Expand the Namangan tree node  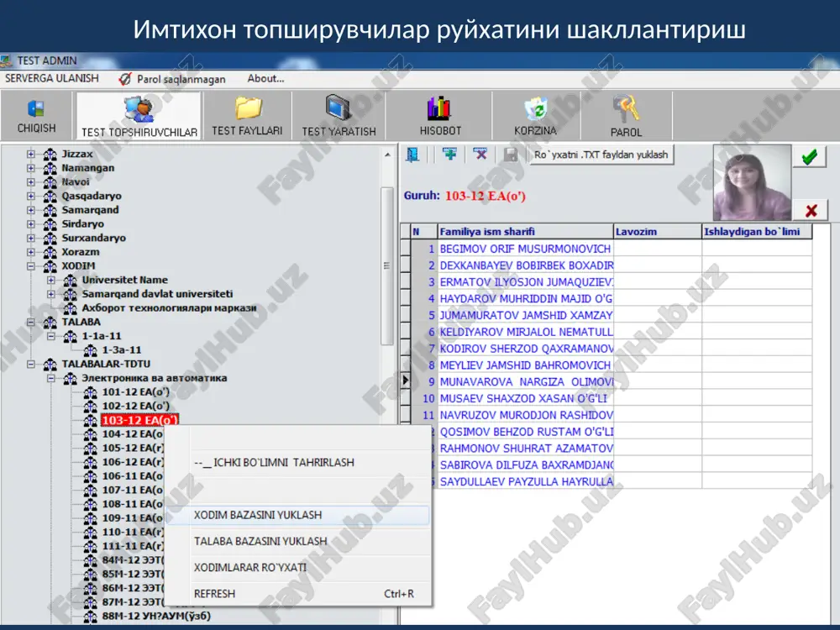30,168
